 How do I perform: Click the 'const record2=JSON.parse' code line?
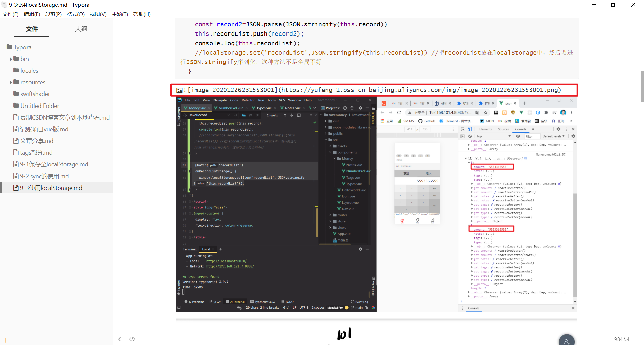[x=291, y=24]
